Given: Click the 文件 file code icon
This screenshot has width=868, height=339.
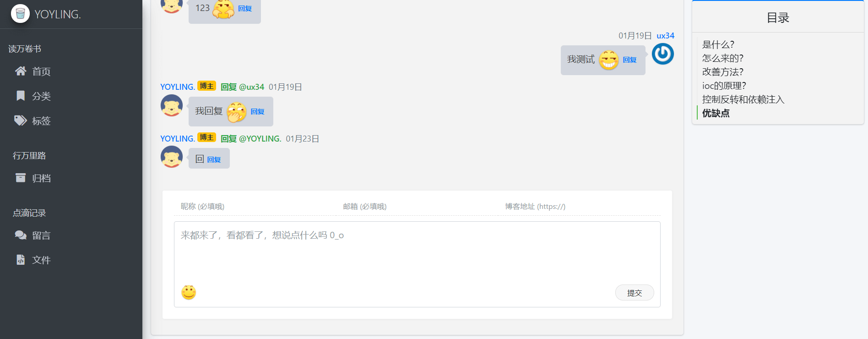Looking at the screenshot, I should tap(21, 260).
